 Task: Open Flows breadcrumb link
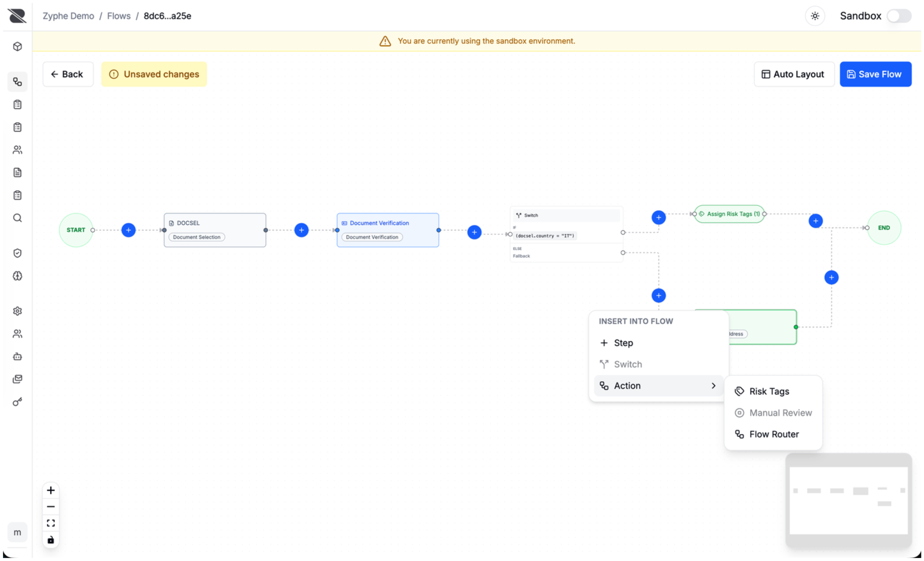[x=119, y=16]
